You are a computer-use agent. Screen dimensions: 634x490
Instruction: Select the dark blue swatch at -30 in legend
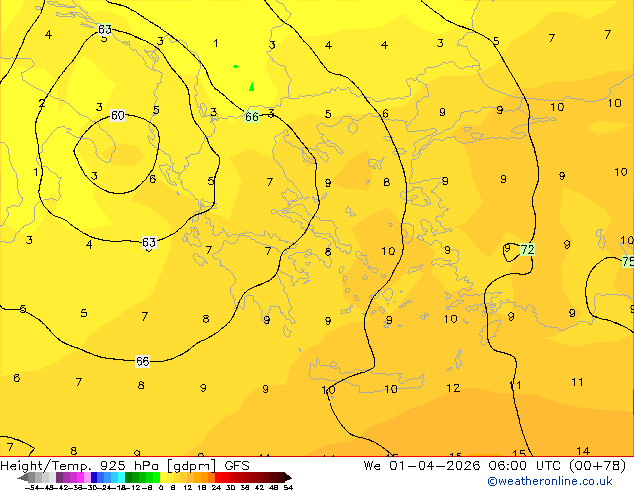[x=94, y=477]
